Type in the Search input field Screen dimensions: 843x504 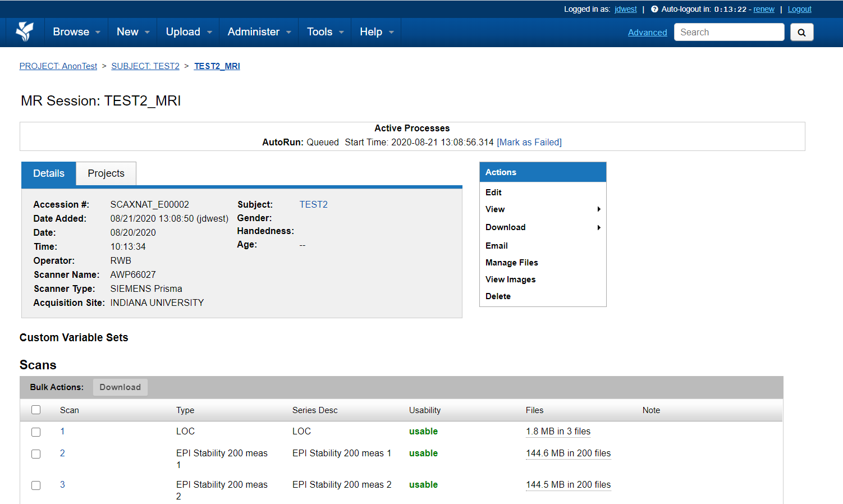click(x=729, y=33)
